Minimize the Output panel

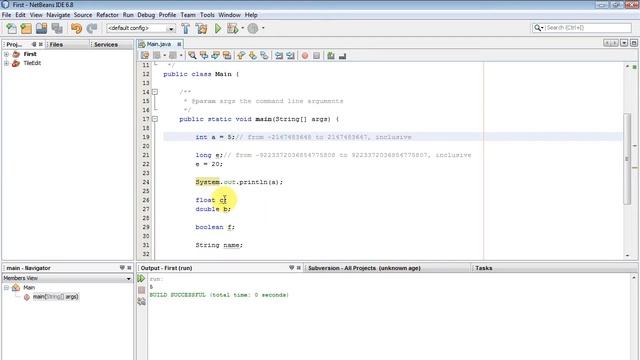pyautogui.click(x=291, y=268)
